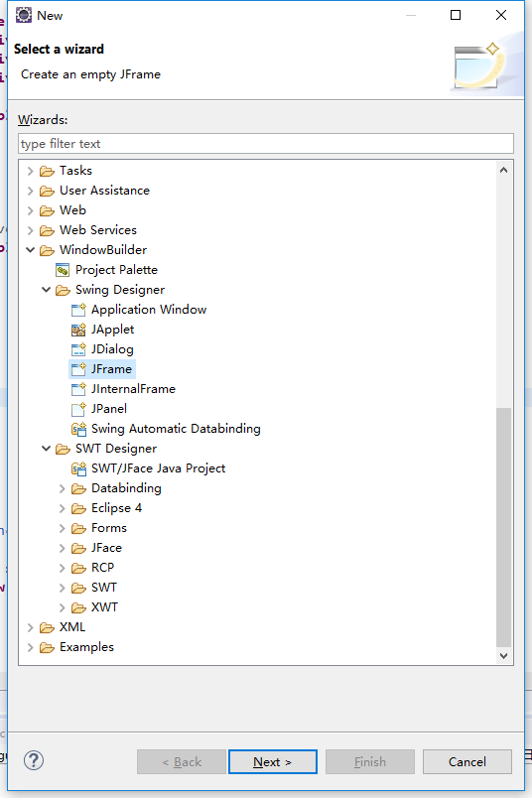The width and height of the screenshot is (532, 798).
Task: Click the Eclipse 4 folder icon
Action: tap(78, 508)
